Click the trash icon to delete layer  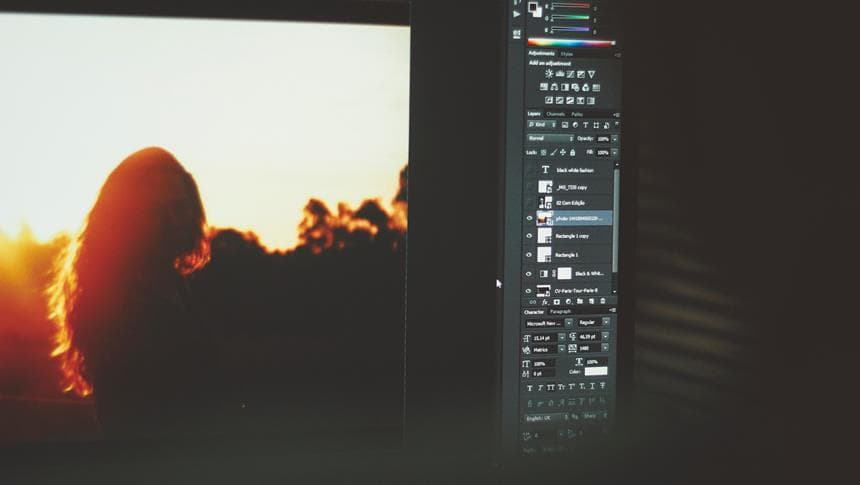point(601,301)
